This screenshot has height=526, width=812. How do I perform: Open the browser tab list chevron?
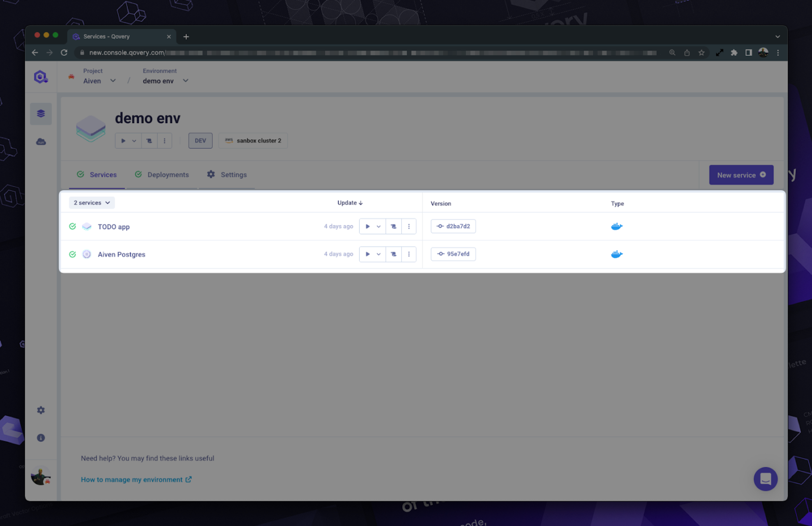click(x=777, y=37)
